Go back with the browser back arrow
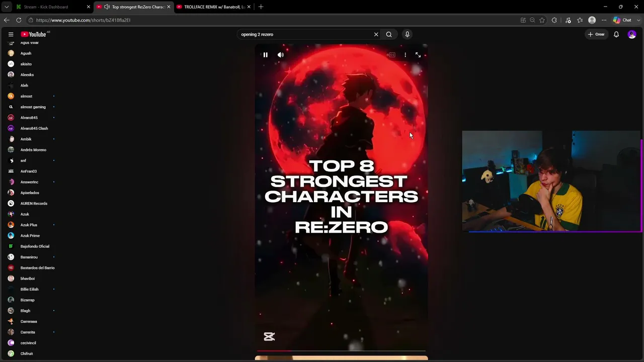The height and width of the screenshot is (362, 644). point(7,20)
